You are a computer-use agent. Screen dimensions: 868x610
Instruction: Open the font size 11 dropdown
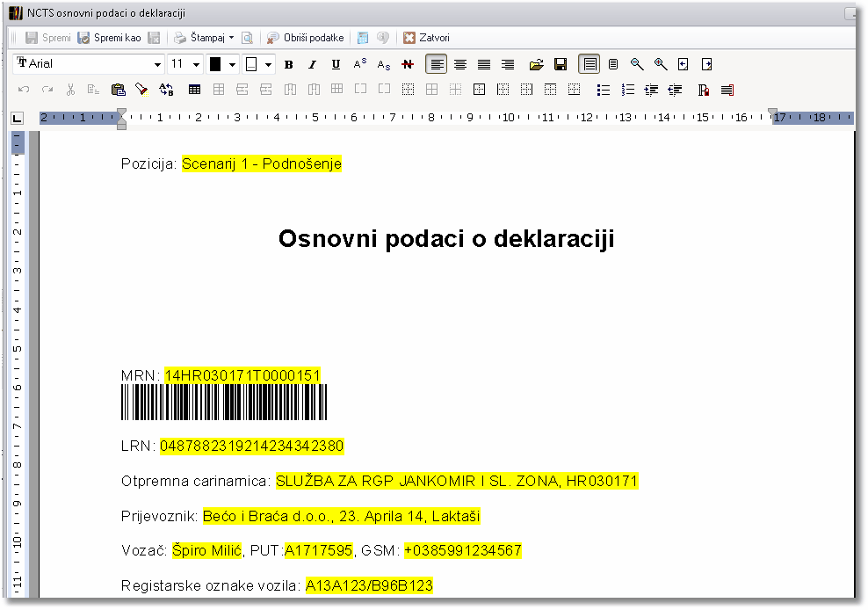pos(196,64)
